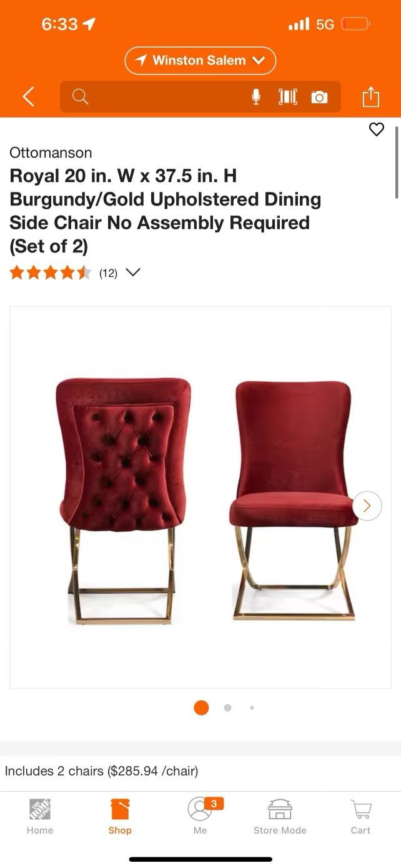Tap the magnifying glass search icon
401x868 pixels.
(x=80, y=97)
